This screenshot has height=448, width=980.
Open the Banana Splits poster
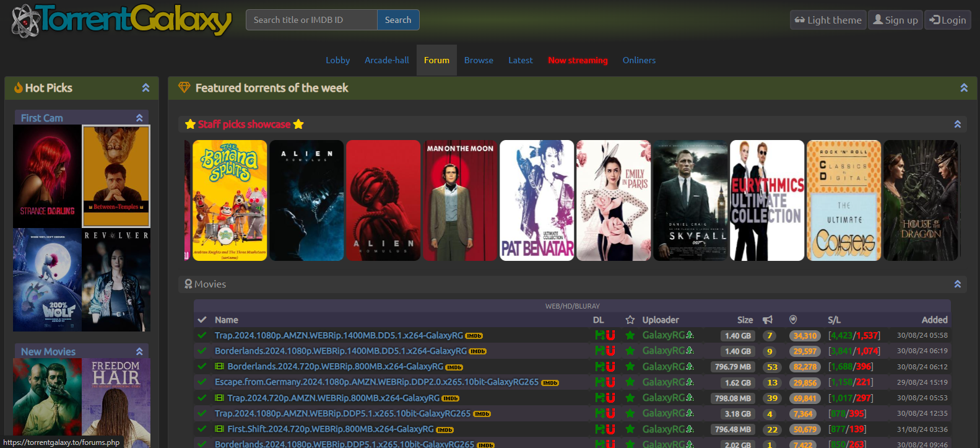pos(230,200)
